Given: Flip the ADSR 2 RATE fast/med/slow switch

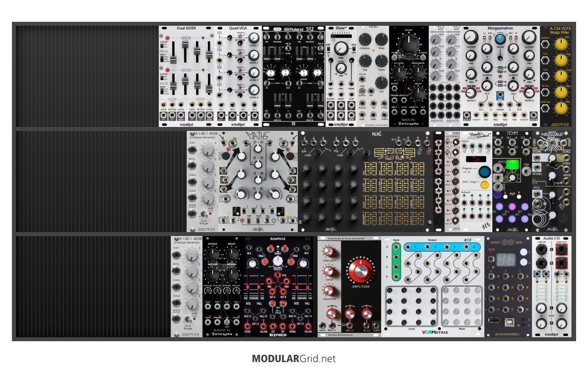Looking at the screenshot, I should (162, 92).
